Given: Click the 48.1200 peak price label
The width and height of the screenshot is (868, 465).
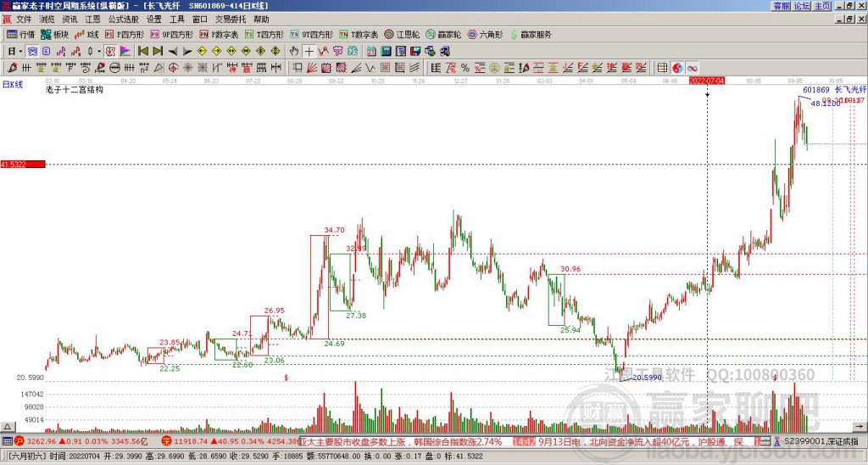Looking at the screenshot, I should click(x=826, y=104).
